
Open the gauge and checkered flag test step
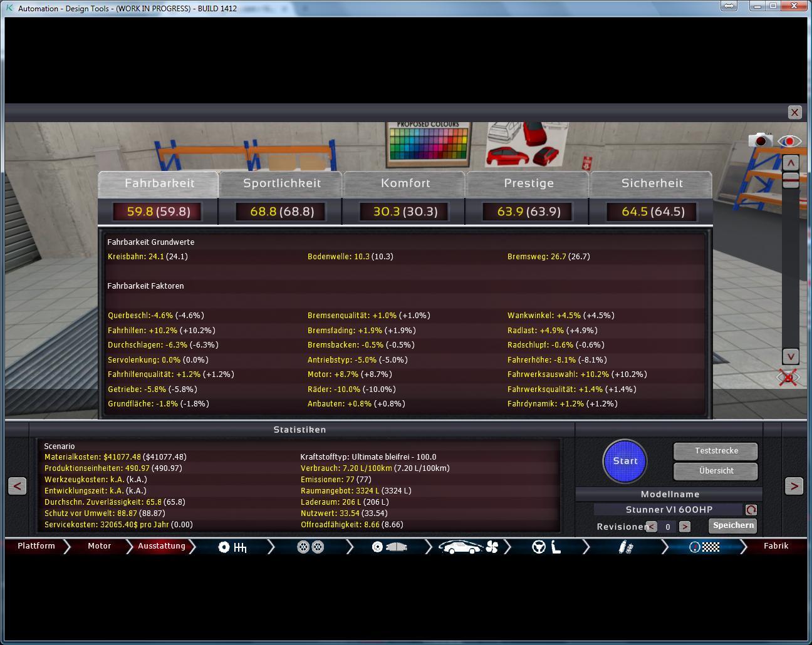(x=704, y=547)
